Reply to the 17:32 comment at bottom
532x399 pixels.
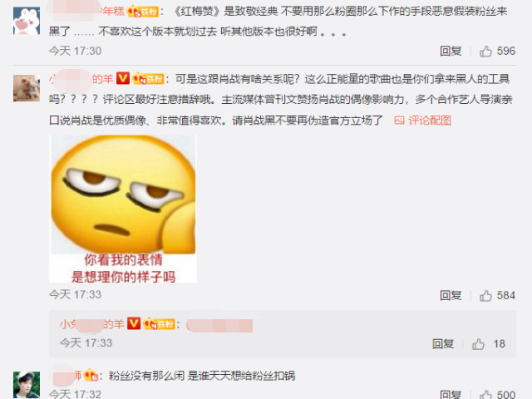tap(451, 394)
